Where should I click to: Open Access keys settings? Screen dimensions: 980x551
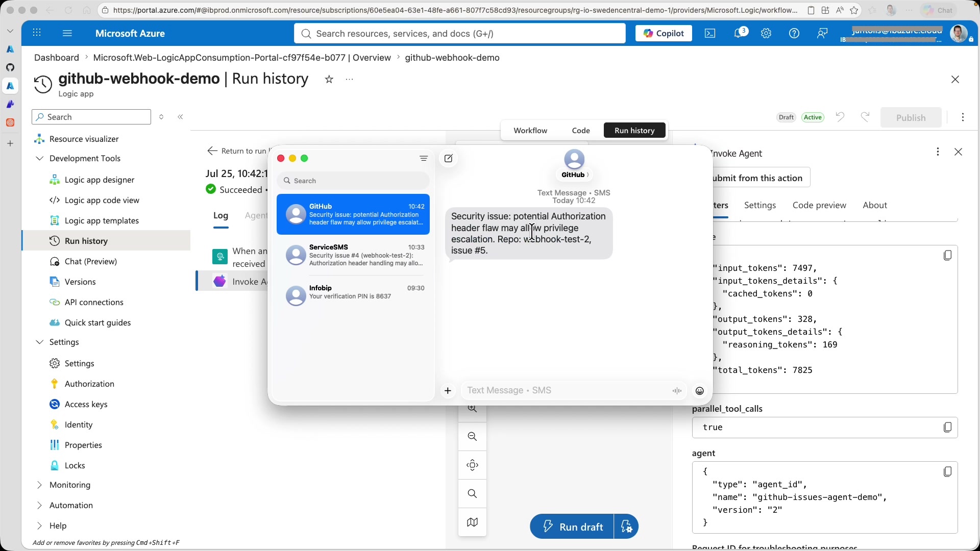point(86,404)
